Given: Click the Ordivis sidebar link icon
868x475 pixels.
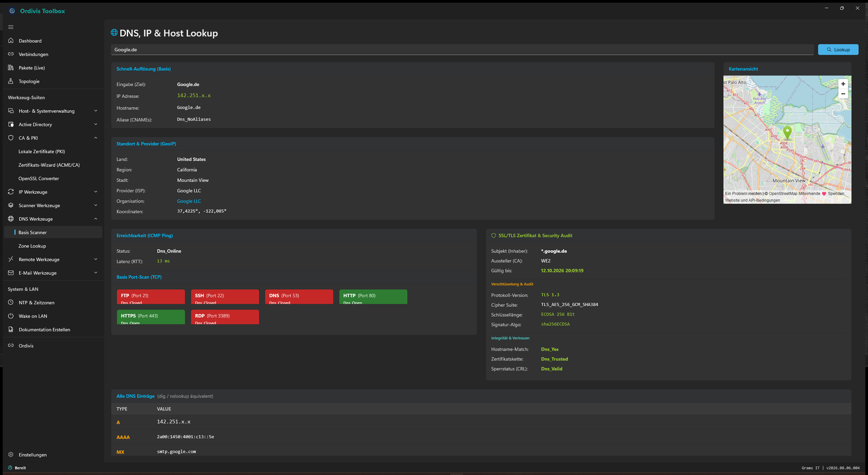Looking at the screenshot, I should point(11,346).
